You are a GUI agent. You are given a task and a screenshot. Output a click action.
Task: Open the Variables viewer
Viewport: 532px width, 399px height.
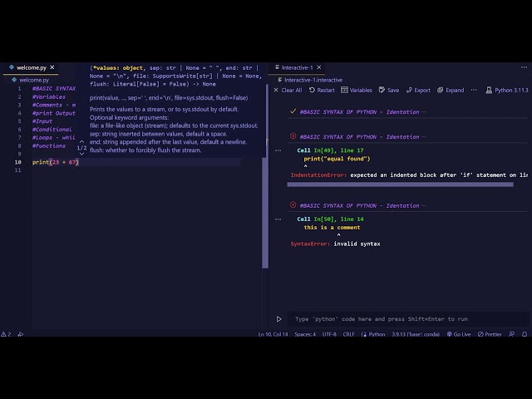(x=357, y=91)
